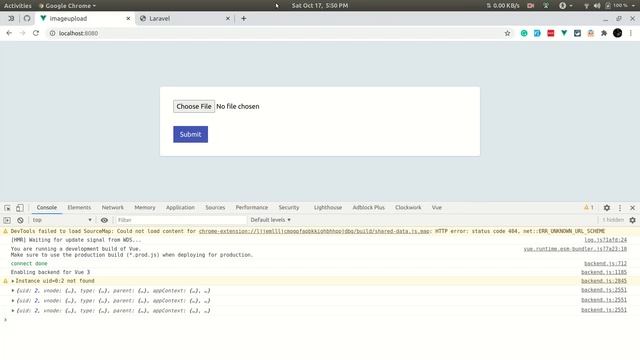Close the imageupload tab
Viewport: 640px width, 360px height.
tap(128, 18)
